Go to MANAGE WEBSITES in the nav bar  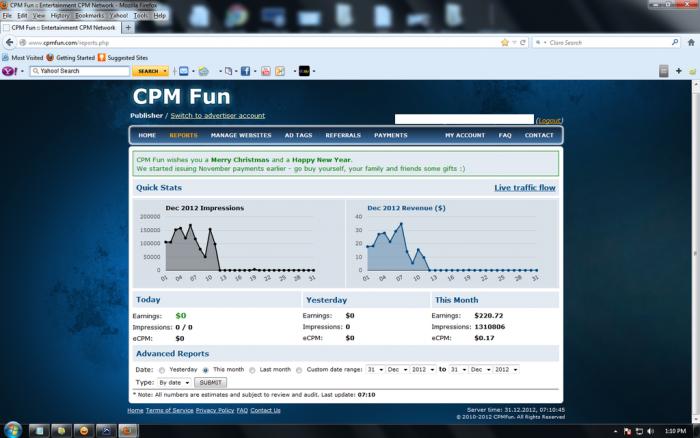[x=241, y=135]
